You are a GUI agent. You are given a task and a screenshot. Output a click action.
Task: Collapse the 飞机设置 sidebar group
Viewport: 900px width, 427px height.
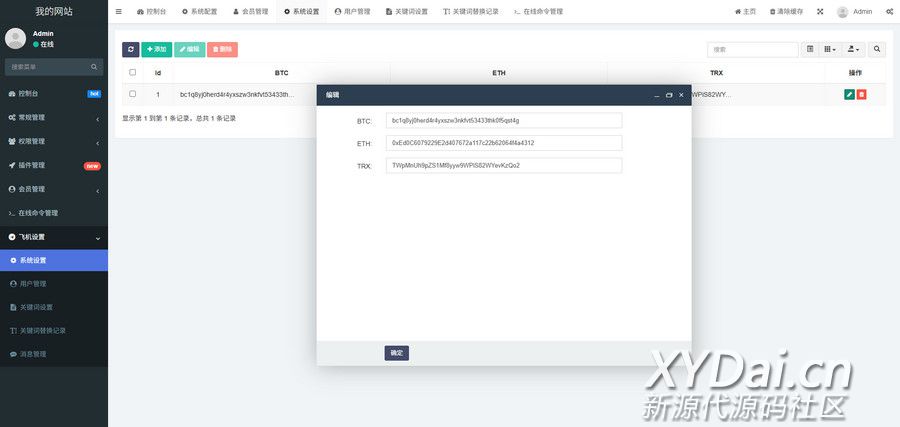pos(54,237)
